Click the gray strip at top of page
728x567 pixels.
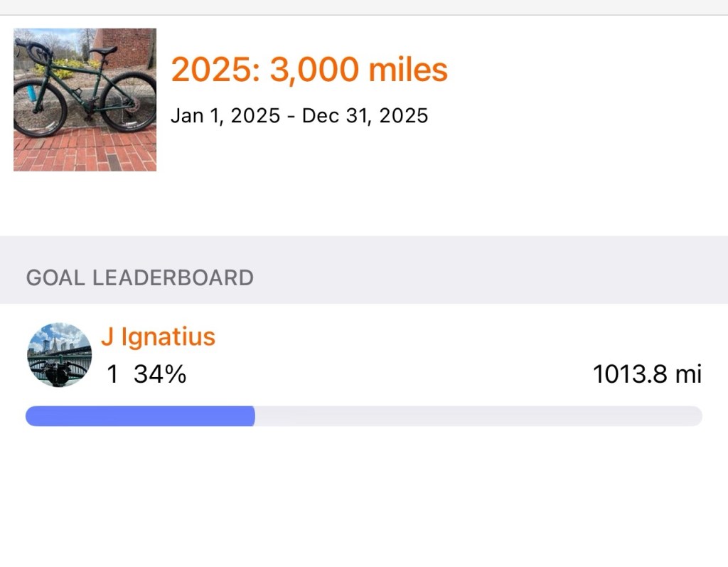coord(364,7)
